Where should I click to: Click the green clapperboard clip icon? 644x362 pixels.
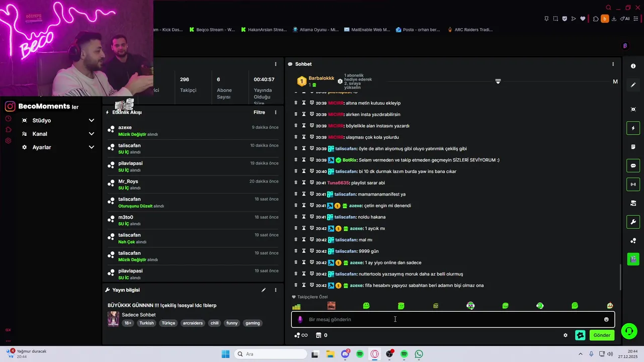[x=633, y=259]
